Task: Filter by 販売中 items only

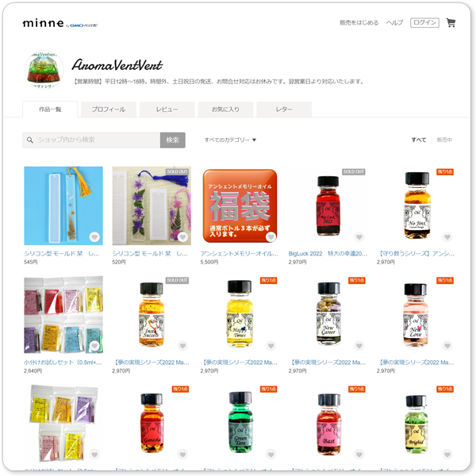Action: (x=444, y=140)
